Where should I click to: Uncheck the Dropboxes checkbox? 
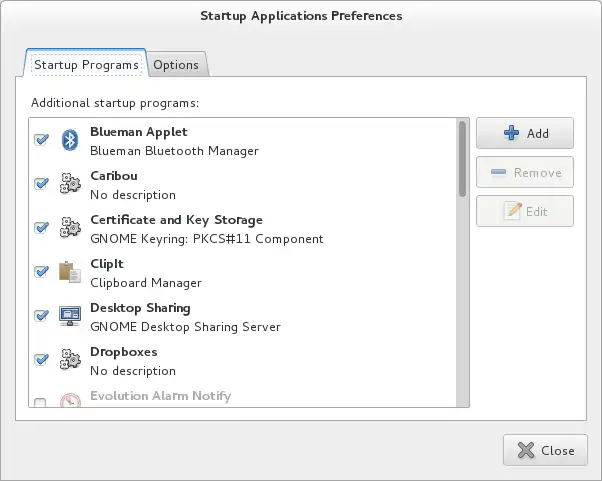pos(41,360)
